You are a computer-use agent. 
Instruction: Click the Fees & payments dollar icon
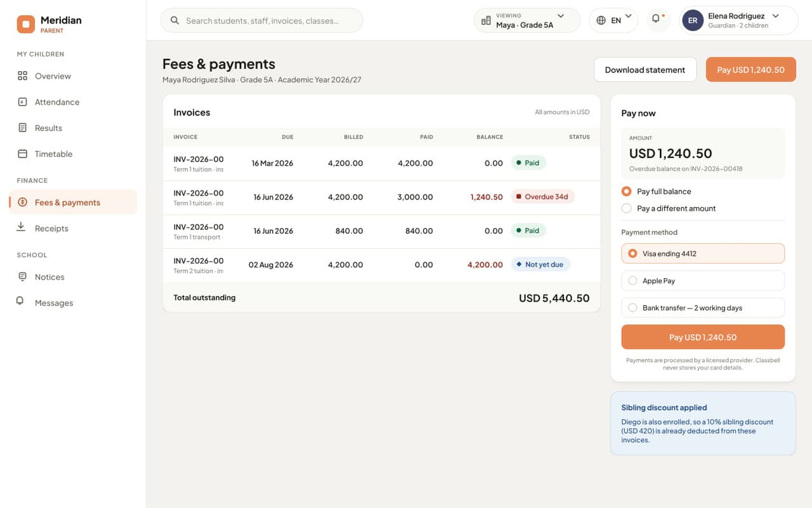coord(23,203)
